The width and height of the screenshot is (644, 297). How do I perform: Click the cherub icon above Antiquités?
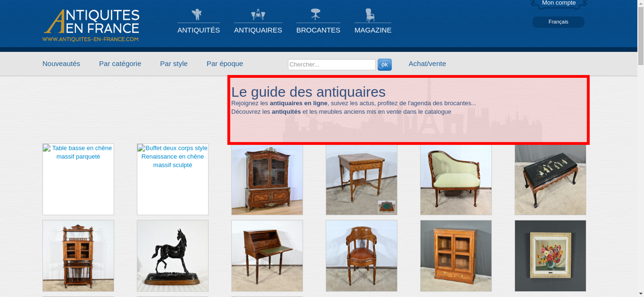[196, 14]
